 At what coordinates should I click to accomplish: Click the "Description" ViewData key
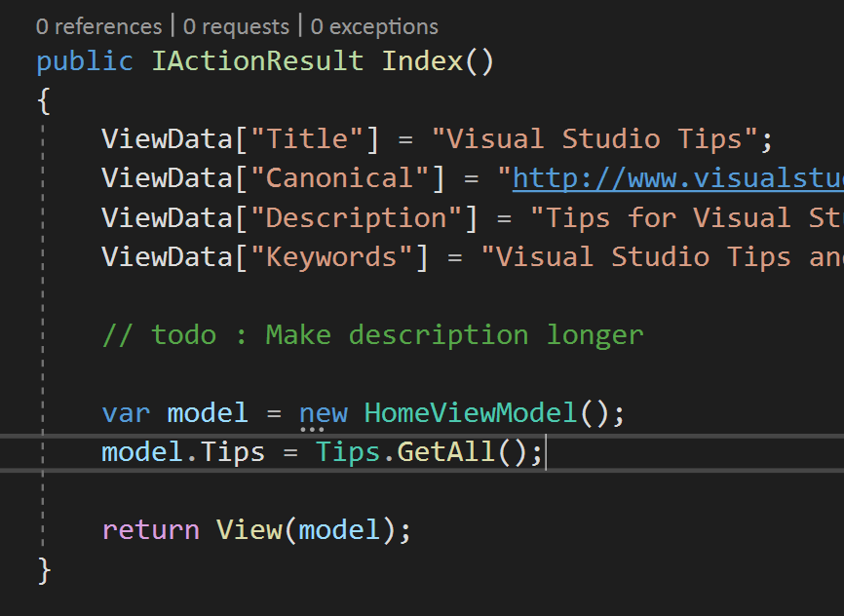coord(357,218)
